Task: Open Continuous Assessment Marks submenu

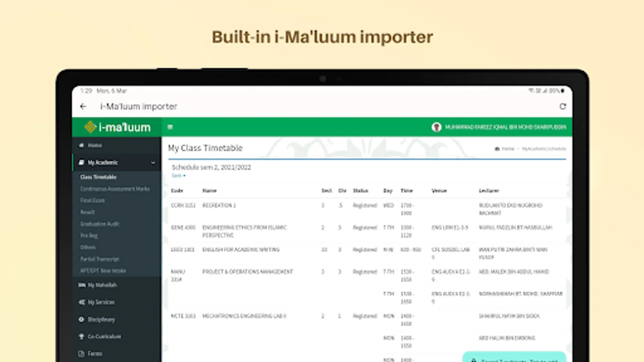Action: coord(115,189)
